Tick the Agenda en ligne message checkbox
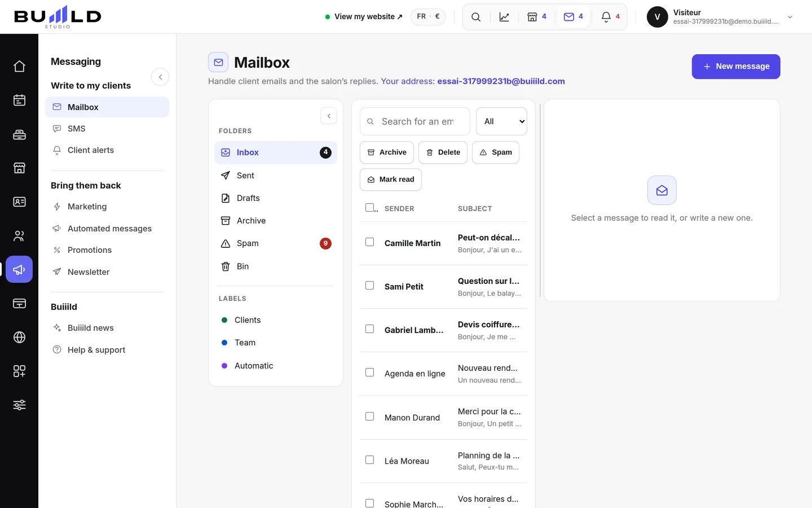Image resolution: width=812 pixels, height=508 pixels. click(369, 372)
